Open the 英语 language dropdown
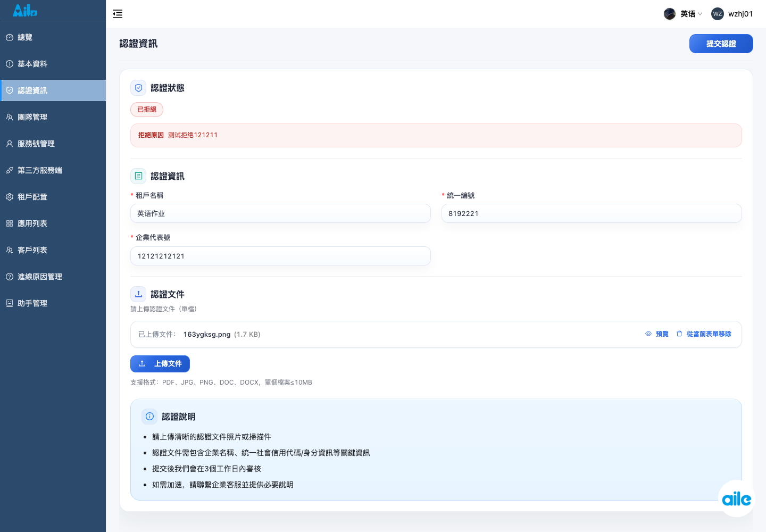Viewport: 766px width, 532px height. pos(683,14)
